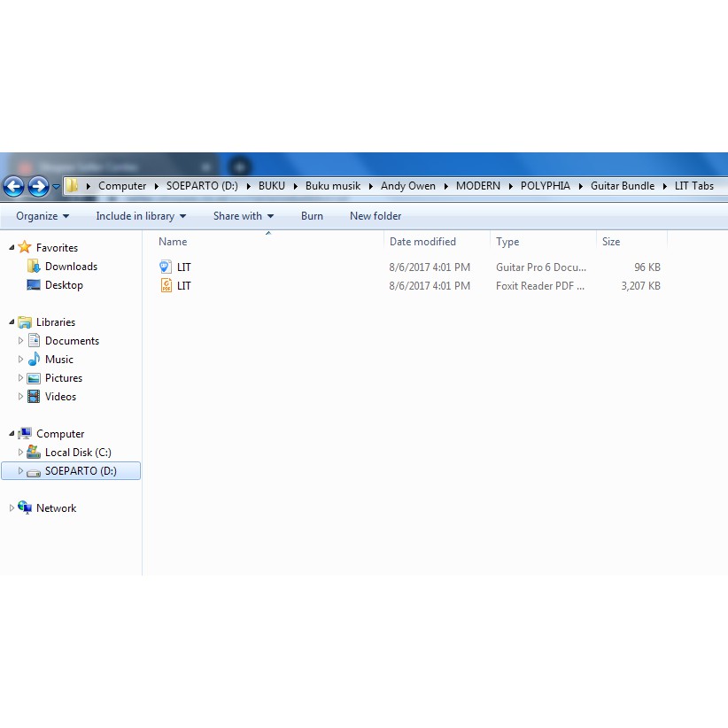Expand the Music library node
This screenshot has width=728, height=728.
click(20, 359)
